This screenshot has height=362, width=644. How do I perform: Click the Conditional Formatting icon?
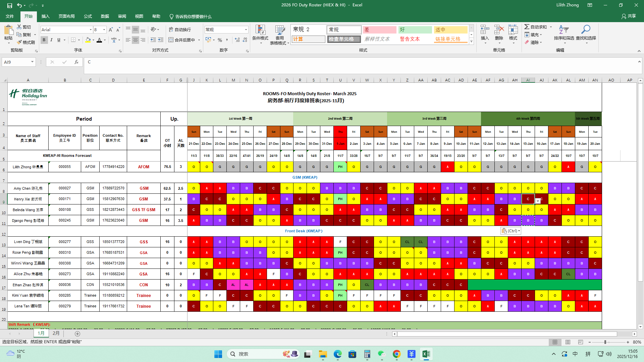(260, 30)
